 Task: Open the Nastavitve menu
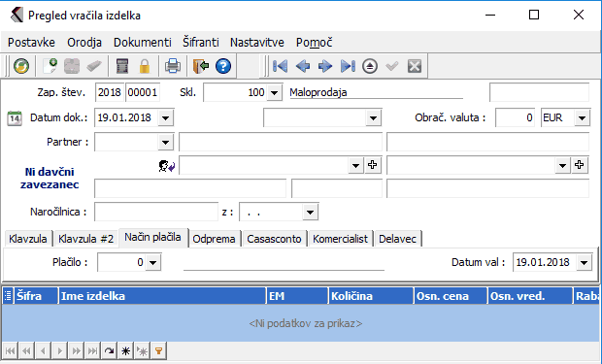coord(257,43)
